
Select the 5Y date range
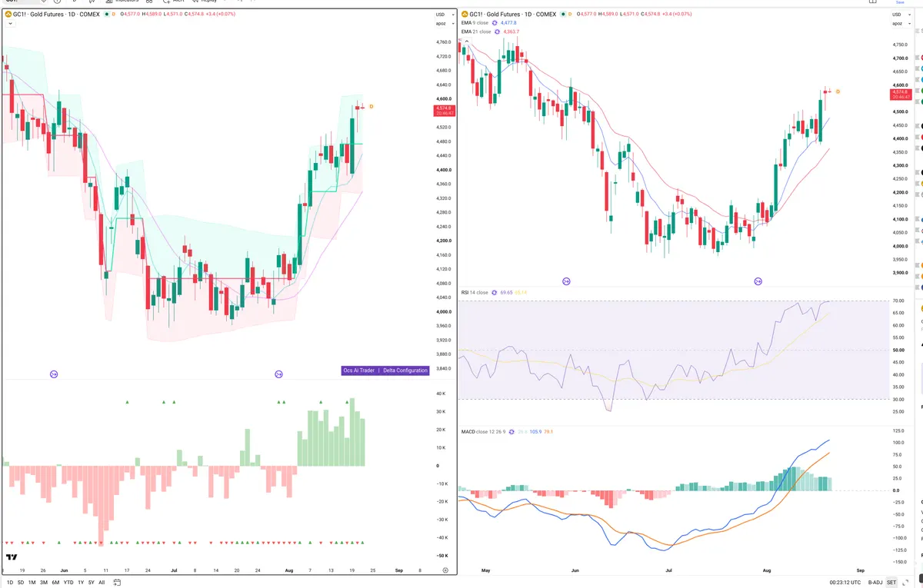click(92, 583)
